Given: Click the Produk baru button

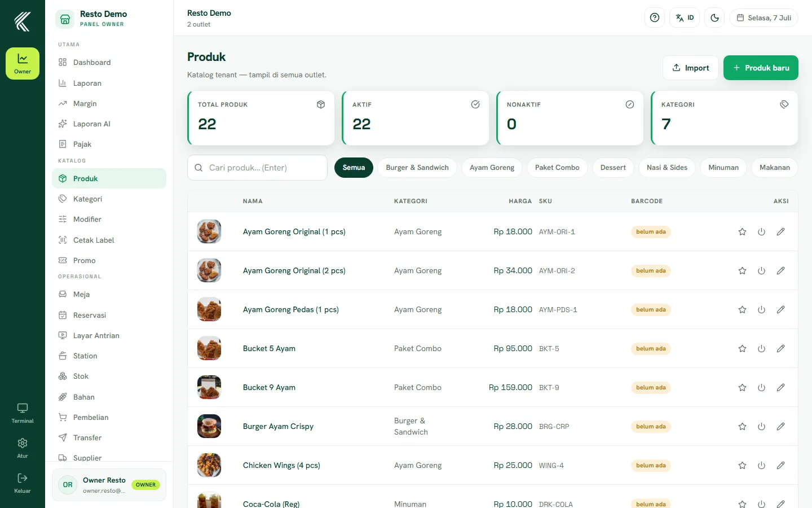Looking at the screenshot, I should (761, 68).
